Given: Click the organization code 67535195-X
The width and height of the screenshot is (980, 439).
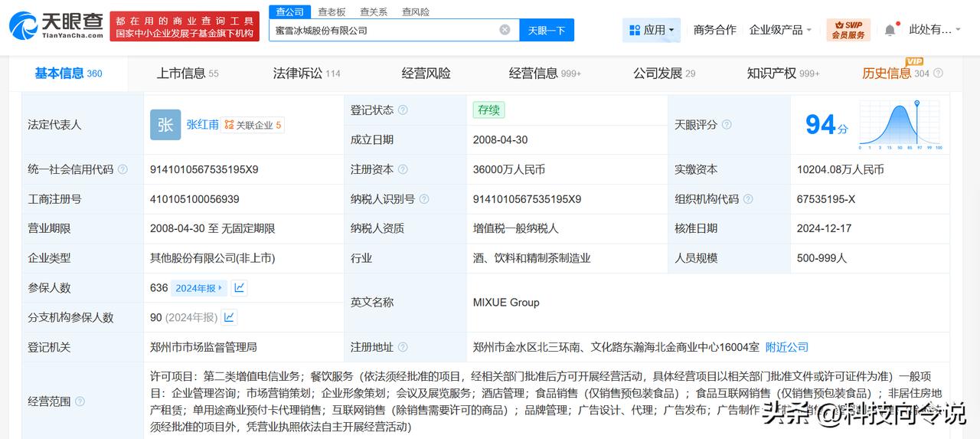Looking at the screenshot, I should (825, 199).
